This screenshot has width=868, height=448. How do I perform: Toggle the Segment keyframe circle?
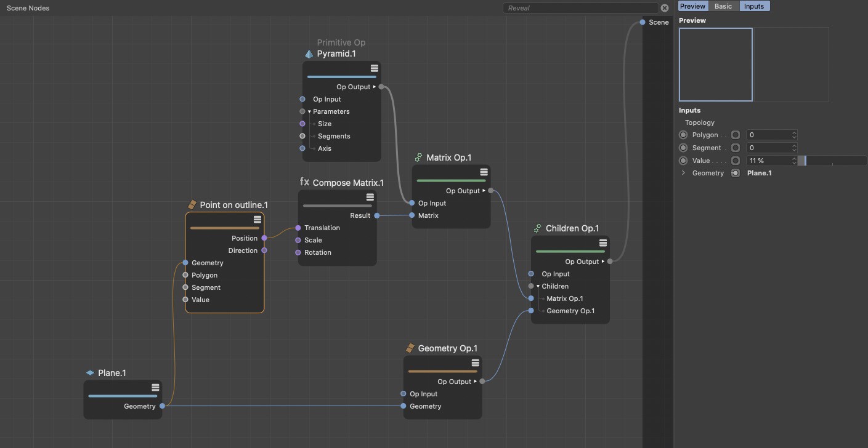[683, 148]
